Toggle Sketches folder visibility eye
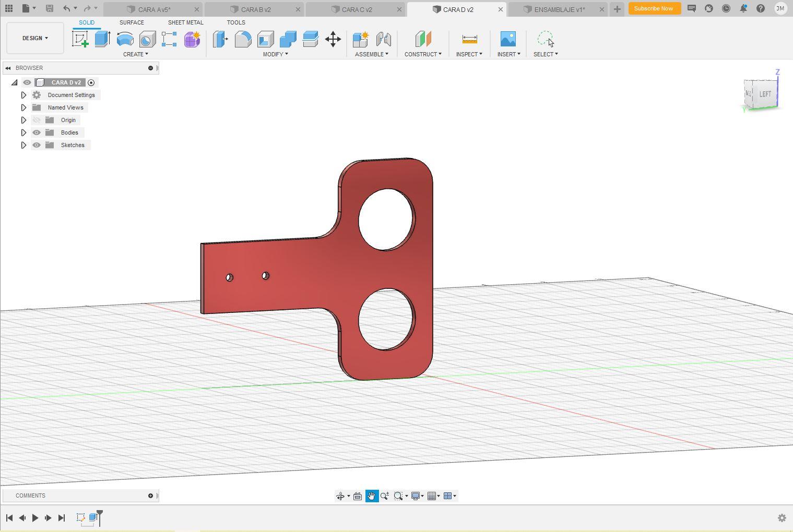The width and height of the screenshot is (793, 532). tap(37, 145)
